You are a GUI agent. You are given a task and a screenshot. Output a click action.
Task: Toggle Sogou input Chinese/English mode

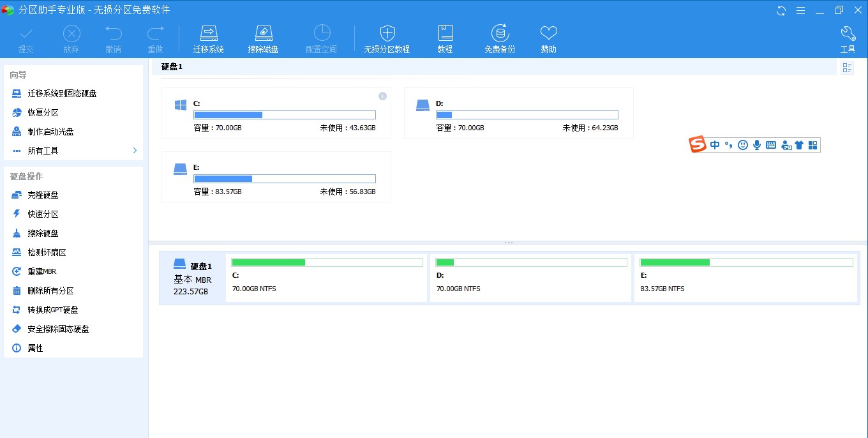pos(714,145)
